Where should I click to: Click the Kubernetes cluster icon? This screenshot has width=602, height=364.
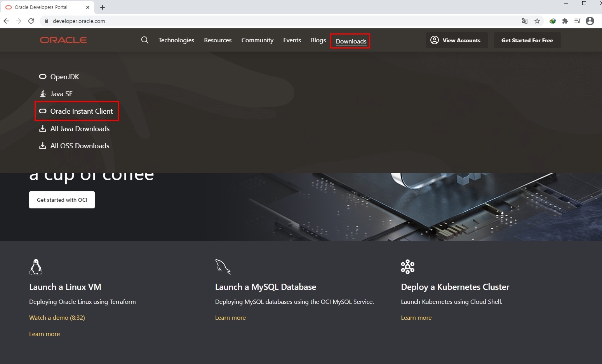408,267
